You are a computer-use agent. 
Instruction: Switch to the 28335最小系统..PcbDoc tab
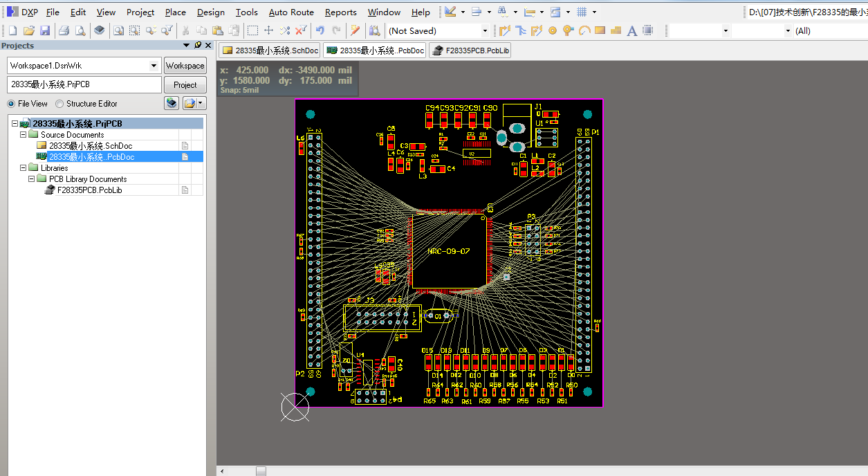pyautogui.click(x=375, y=51)
